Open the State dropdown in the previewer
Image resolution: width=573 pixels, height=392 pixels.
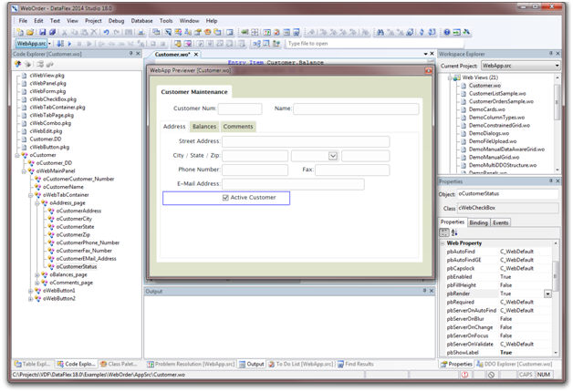pos(333,156)
